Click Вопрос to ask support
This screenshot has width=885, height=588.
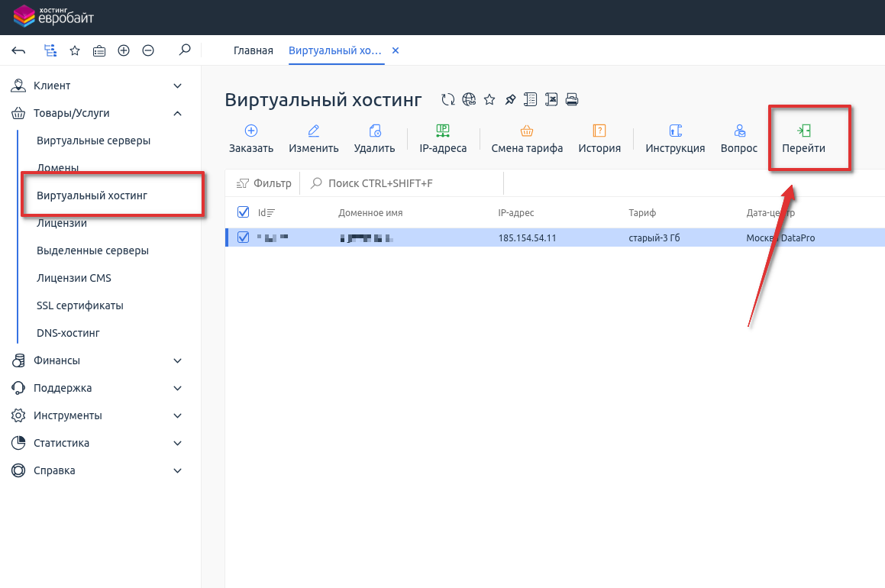click(x=739, y=139)
